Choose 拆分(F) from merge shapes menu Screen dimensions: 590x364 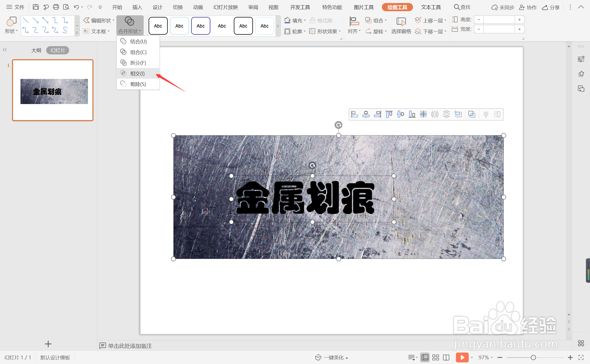click(x=138, y=63)
